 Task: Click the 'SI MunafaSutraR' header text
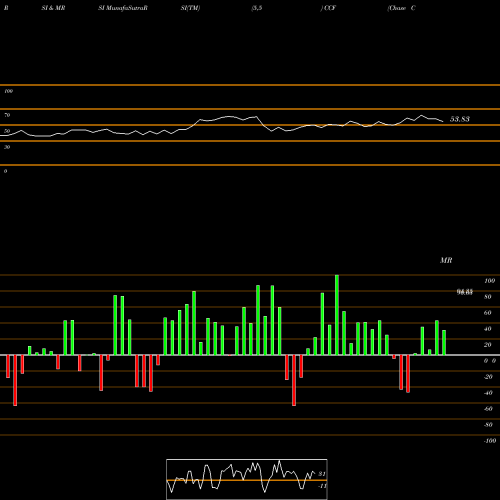coord(123,8)
